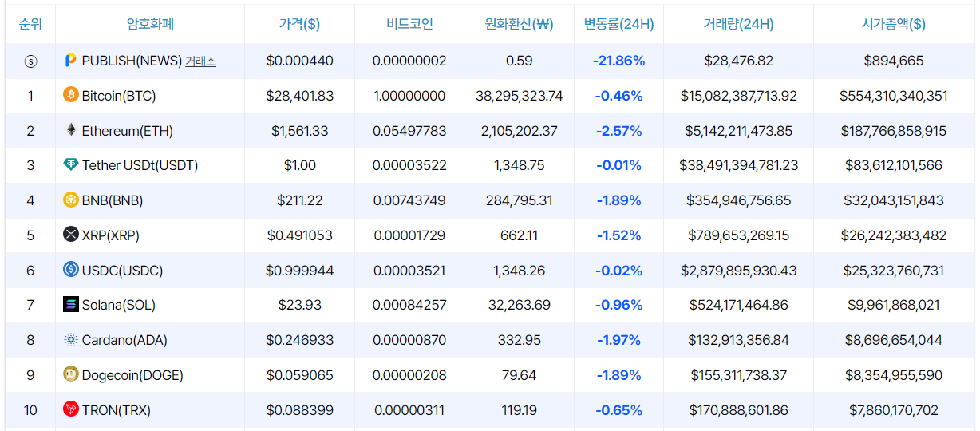Open the XRP(XRP) coin page

(111, 235)
